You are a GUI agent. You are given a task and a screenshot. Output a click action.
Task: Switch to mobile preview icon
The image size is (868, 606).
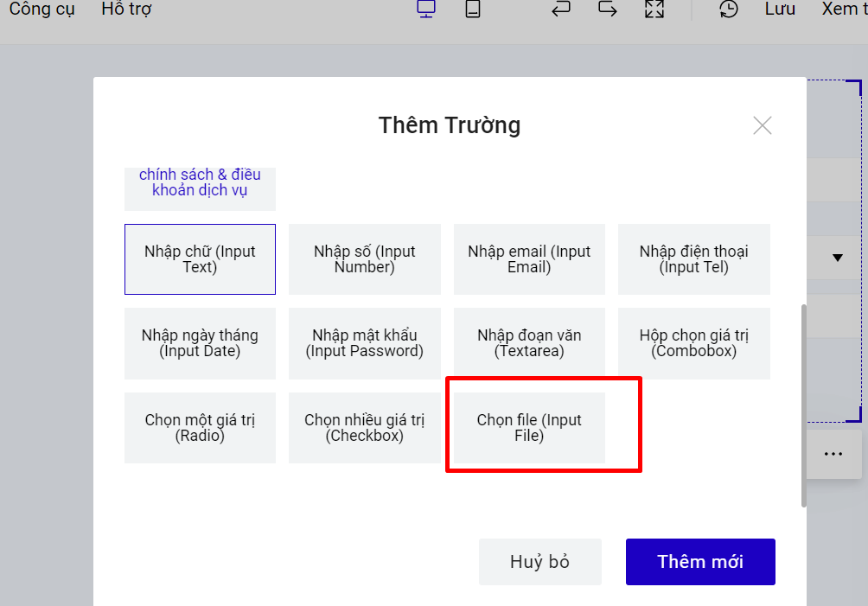pos(472,10)
